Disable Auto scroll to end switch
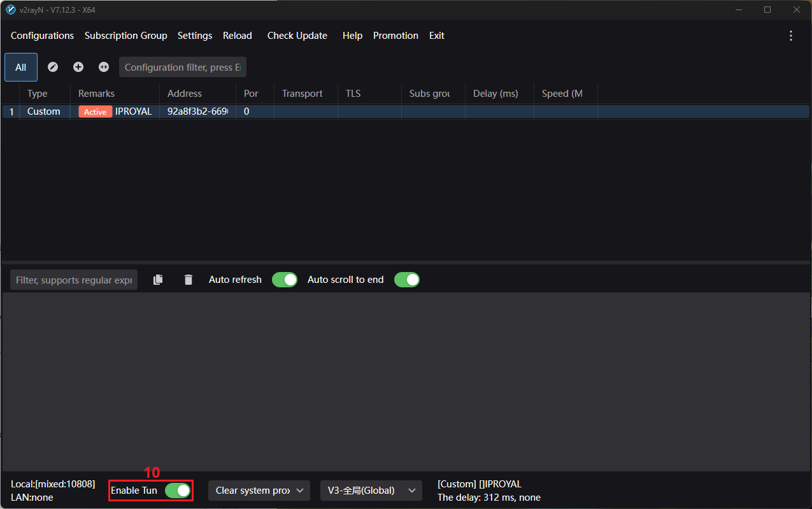The height and width of the screenshot is (509, 812). (x=406, y=280)
